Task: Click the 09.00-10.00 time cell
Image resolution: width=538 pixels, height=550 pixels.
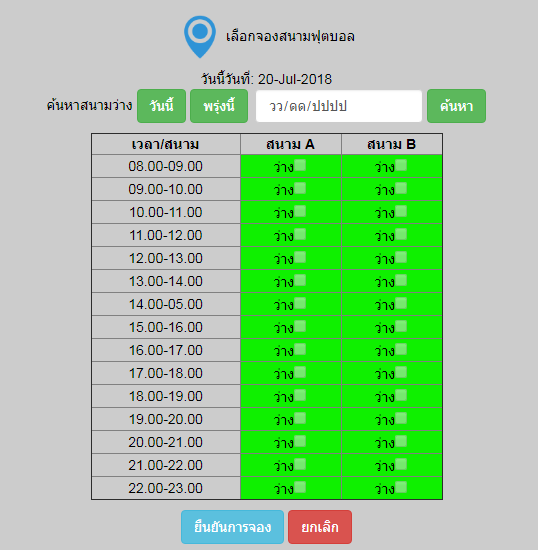Action: click(x=166, y=189)
